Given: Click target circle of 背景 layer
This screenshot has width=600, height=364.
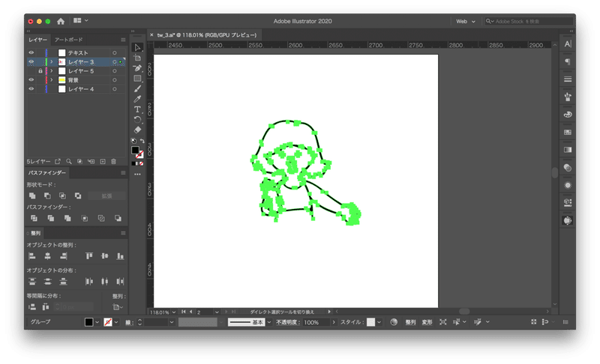Looking at the screenshot, I should tap(115, 80).
